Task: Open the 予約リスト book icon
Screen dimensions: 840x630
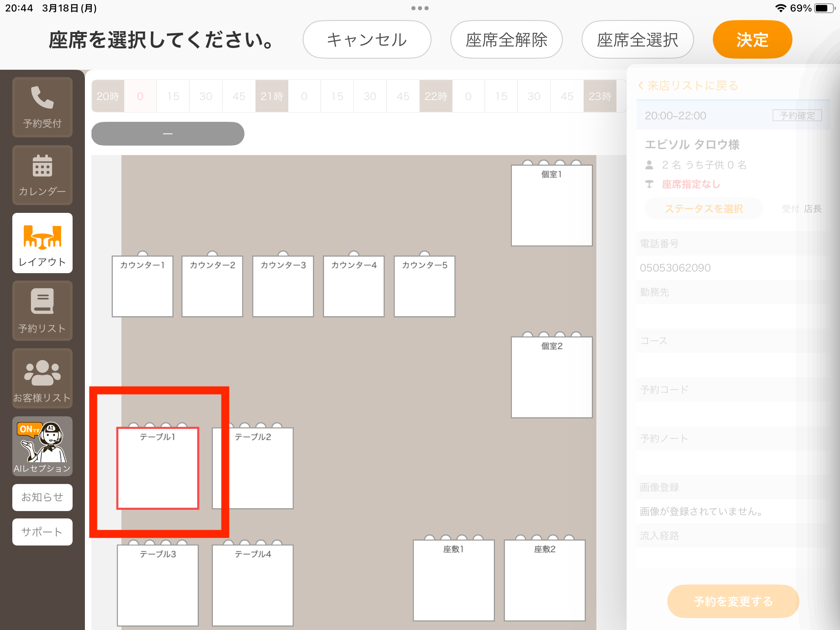Action: pyautogui.click(x=42, y=310)
